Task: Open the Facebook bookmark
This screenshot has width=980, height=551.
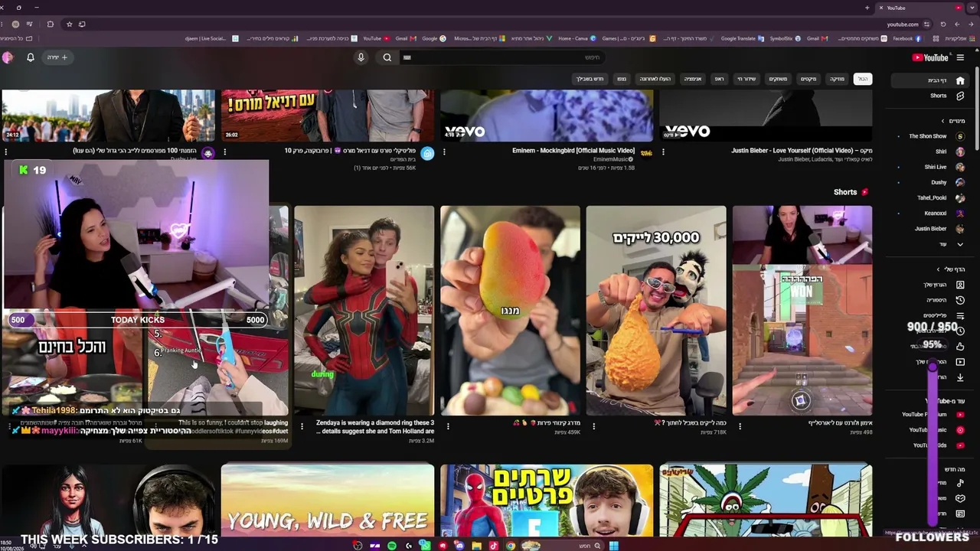Action: pos(906,38)
